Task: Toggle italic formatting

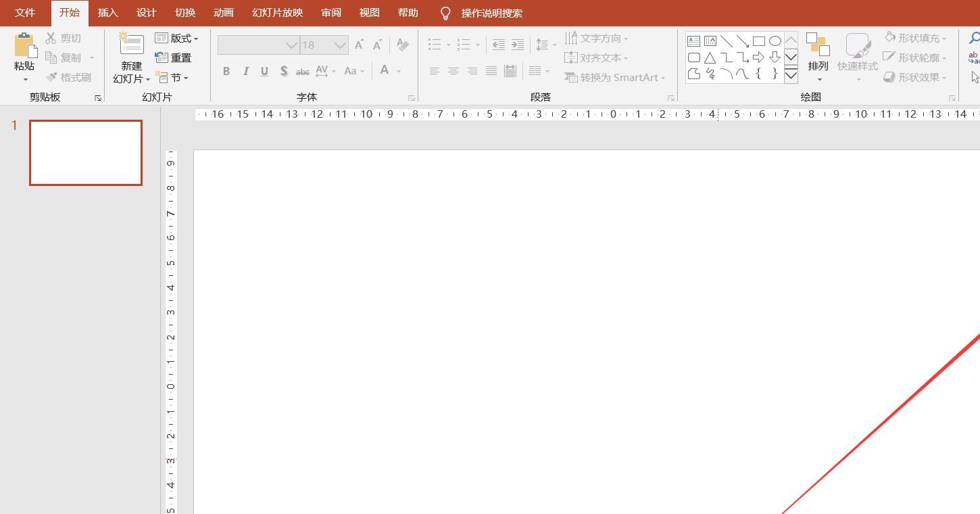Action: point(245,71)
